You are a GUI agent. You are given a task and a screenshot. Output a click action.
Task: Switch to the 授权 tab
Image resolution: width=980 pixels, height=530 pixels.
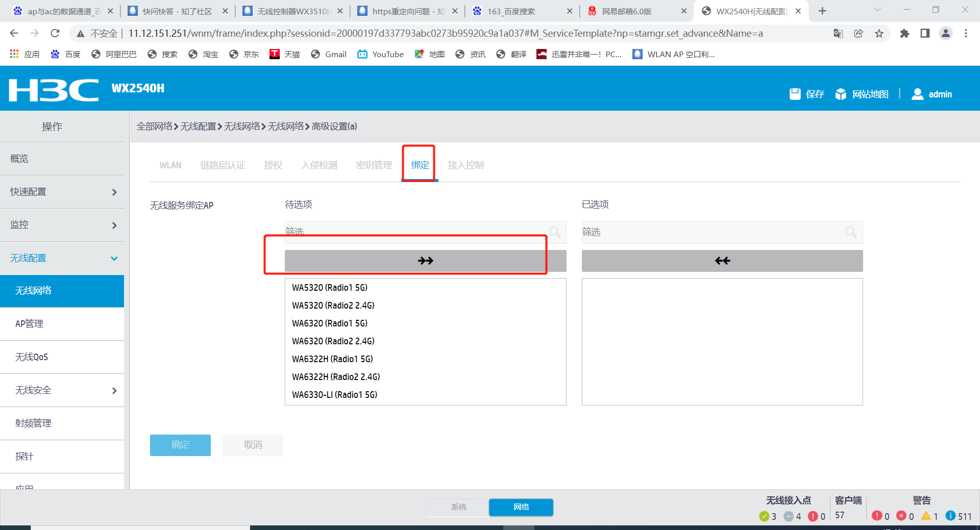pyautogui.click(x=274, y=165)
